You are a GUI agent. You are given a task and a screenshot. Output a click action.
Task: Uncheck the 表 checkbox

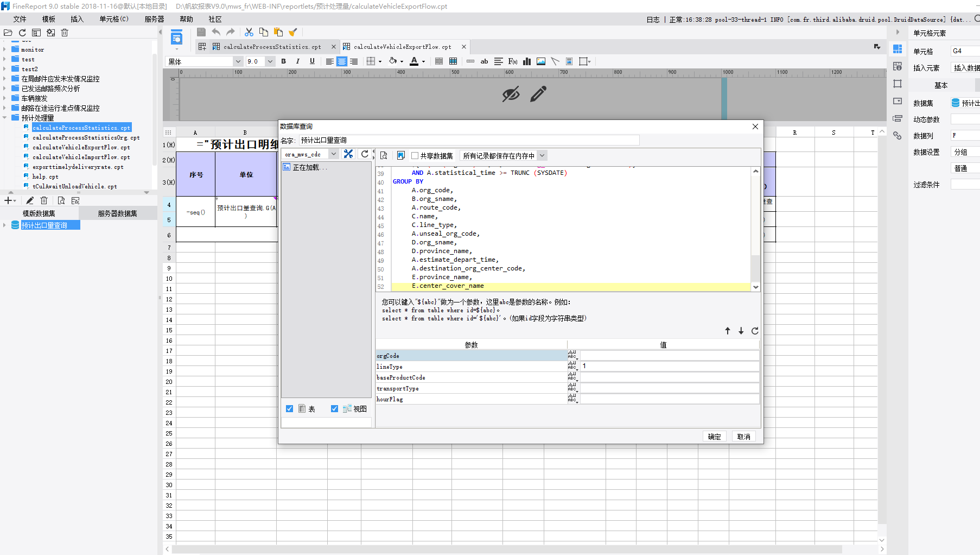[x=290, y=409]
